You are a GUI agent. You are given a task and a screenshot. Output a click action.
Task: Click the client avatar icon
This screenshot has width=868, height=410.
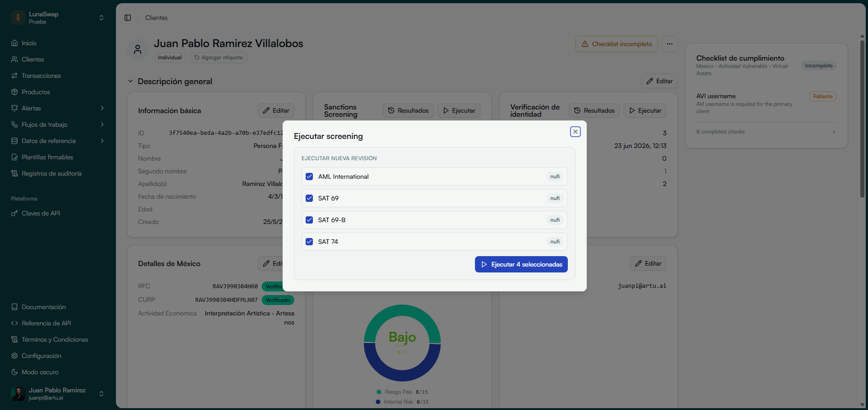(x=138, y=49)
